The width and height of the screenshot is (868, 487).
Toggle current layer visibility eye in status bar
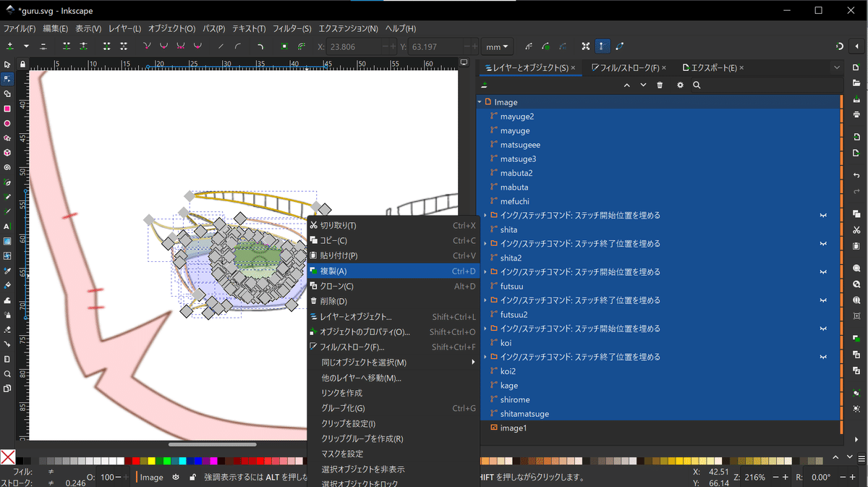(x=176, y=477)
